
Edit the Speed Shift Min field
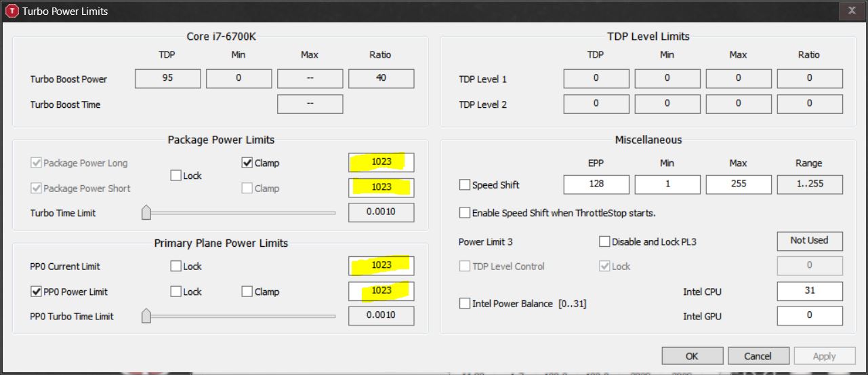(x=667, y=184)
